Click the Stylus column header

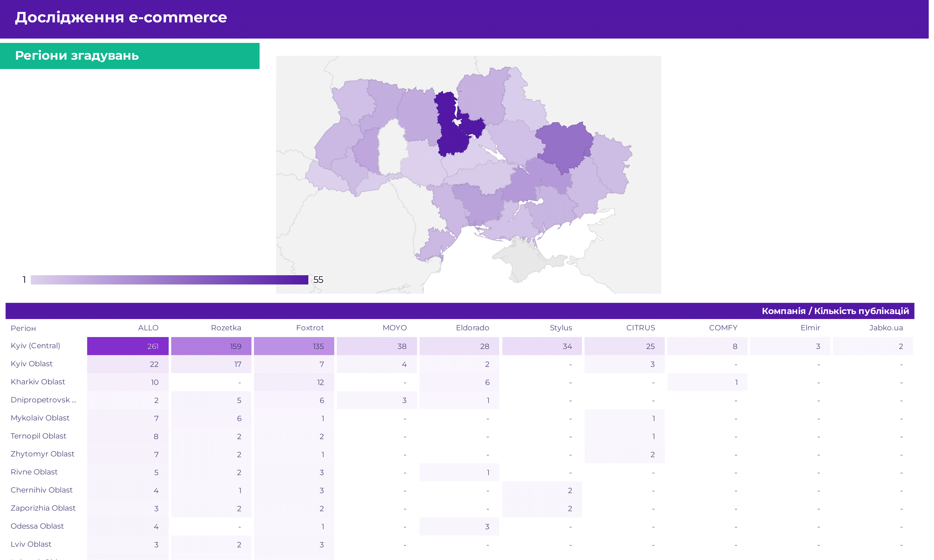(561, 328)
